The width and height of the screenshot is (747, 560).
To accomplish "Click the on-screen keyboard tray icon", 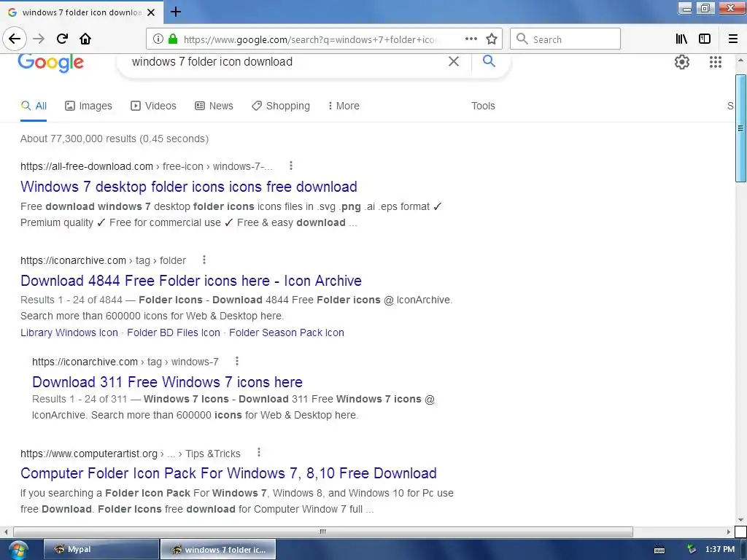I will [659, 550].
